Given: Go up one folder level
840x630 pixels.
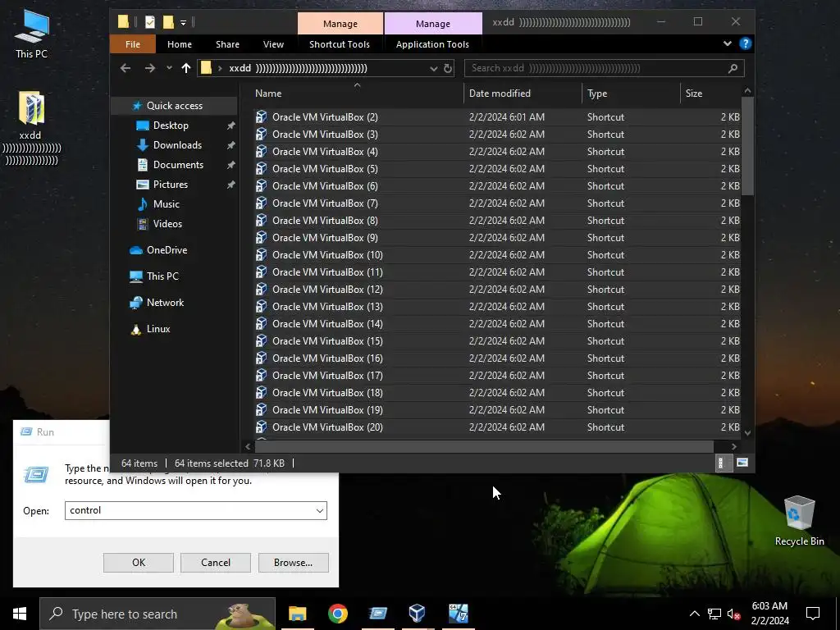Looking at the screenshot, I should pos(186,68).
